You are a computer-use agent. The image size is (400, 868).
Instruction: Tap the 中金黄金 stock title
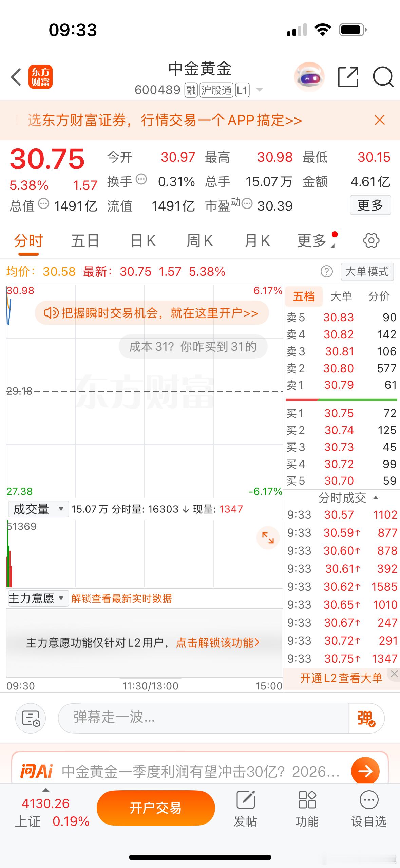200,69
